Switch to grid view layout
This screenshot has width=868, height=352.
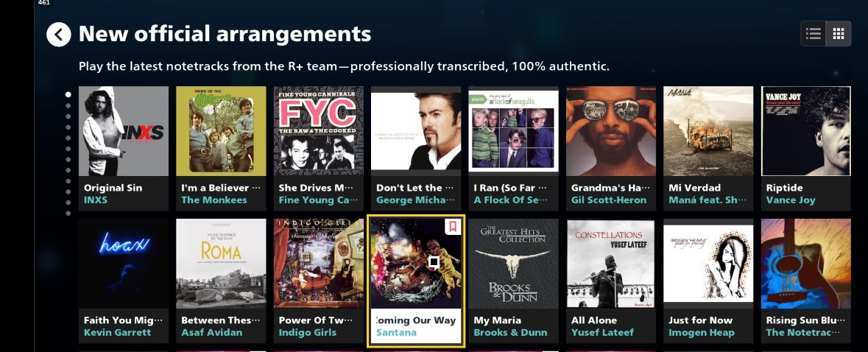pos(838,34)
